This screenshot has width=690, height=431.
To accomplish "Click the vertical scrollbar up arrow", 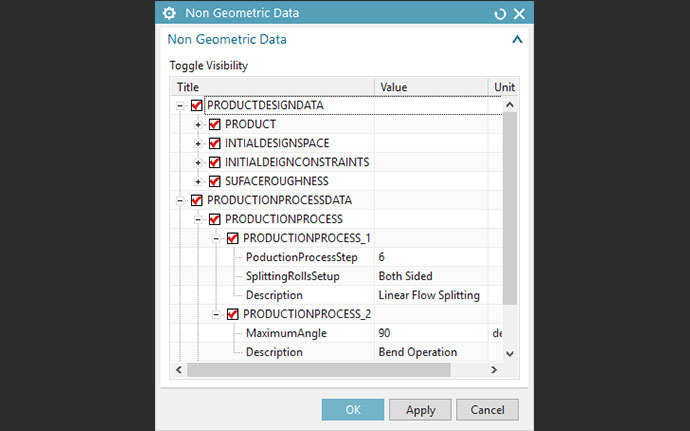I will pyautogui.click(x=510, y=105).
